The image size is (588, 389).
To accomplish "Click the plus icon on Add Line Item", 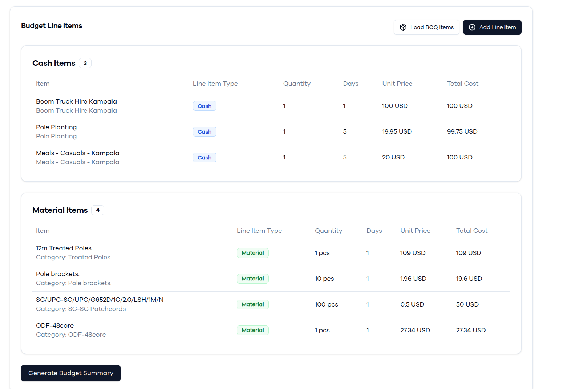I will tap(472, 27).
